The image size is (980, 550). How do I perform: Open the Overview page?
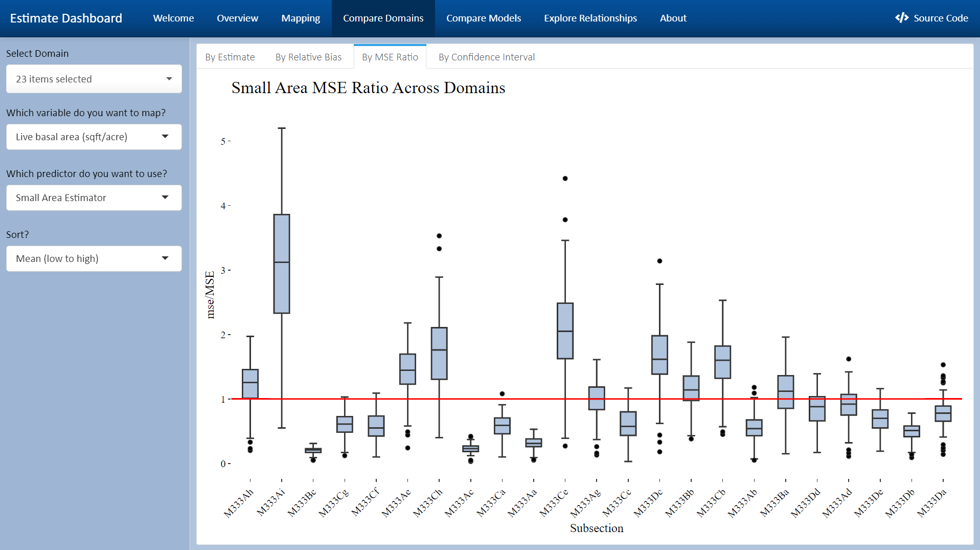pyautogui.click(x=237, y=18)
